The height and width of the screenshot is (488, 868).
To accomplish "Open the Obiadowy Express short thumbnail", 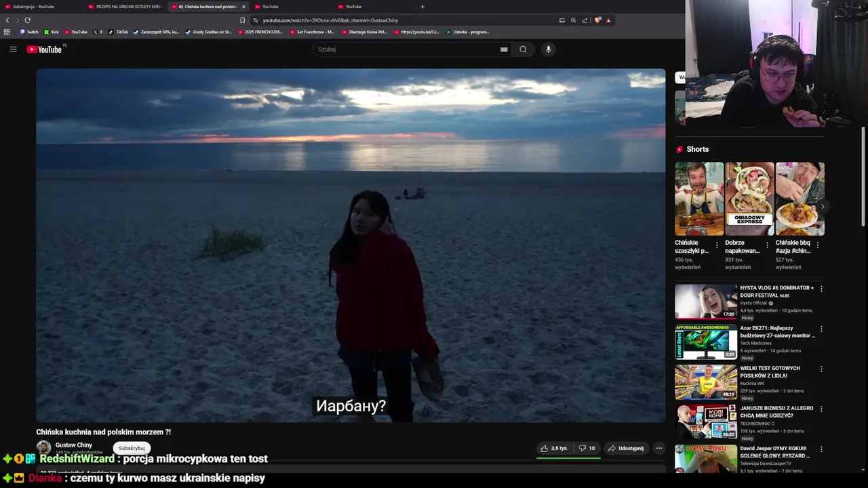I will click(749, 199).
